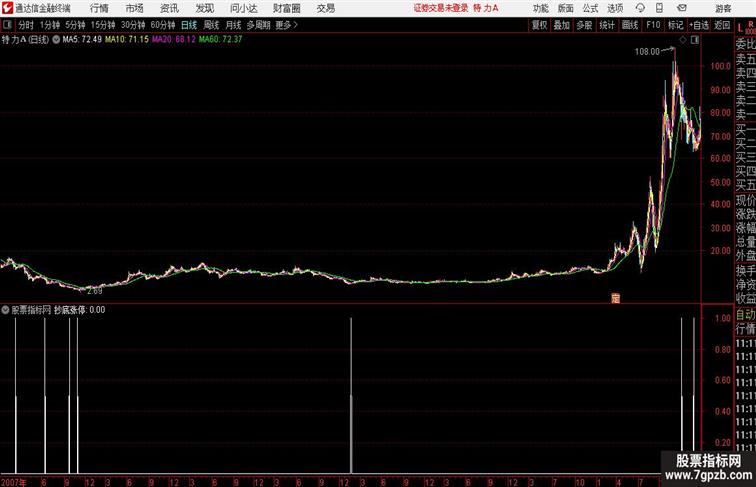Click the MA10: 71.15 label

click(x=127, y=40)
